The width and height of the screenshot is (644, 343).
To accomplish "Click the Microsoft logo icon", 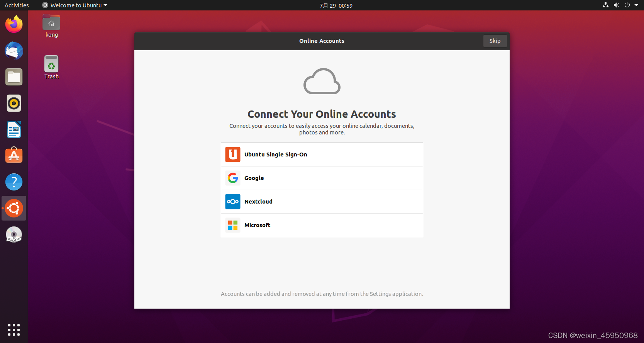I will click(x=233, y=225).
